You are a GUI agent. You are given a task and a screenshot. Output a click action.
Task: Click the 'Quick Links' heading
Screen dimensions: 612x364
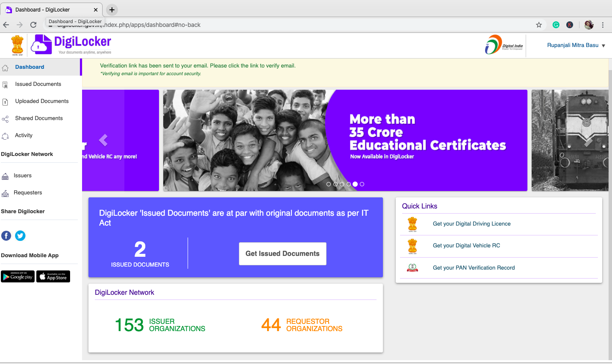[x=420, y=206]
